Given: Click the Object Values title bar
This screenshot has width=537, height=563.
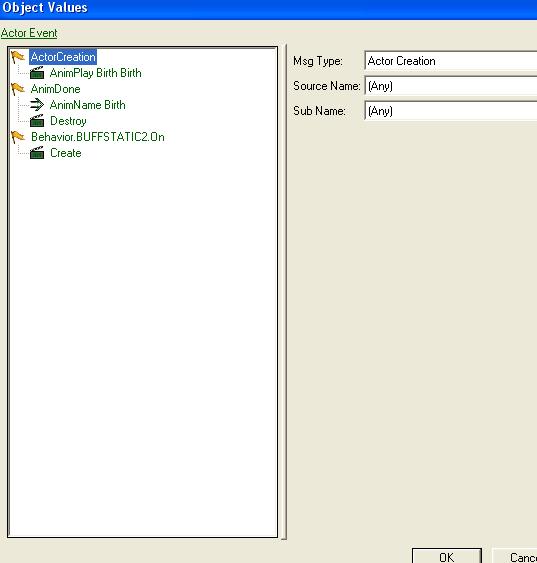Looking at the screenshot, I should [x=268, y=9].
